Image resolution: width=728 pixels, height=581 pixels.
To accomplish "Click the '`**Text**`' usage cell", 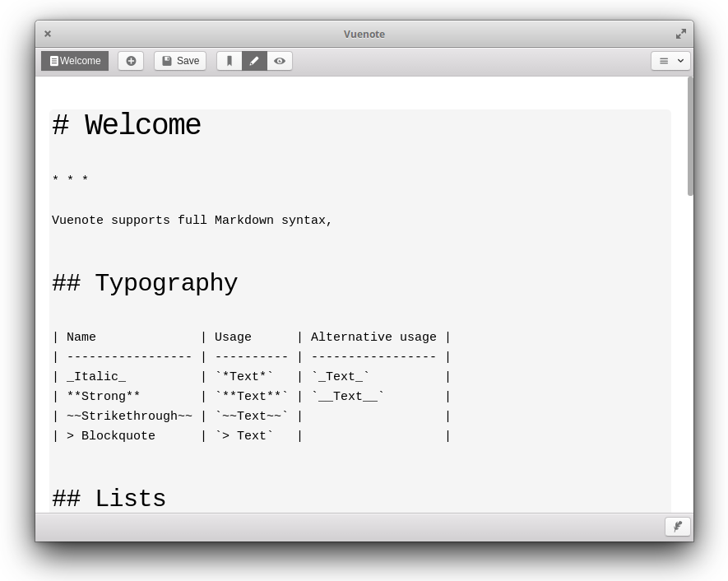I will pyautogui.click(x=252, y=396).
